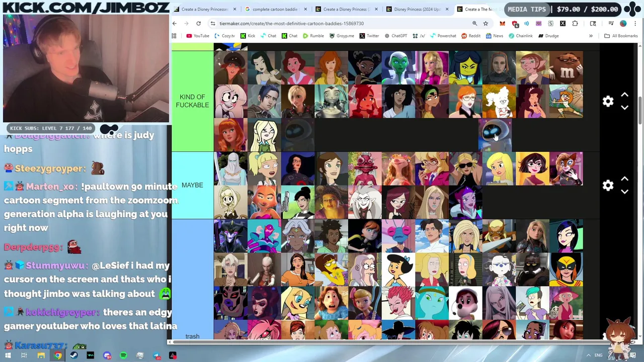
Task: Click the trash tier label
Action: pos(192,336)
